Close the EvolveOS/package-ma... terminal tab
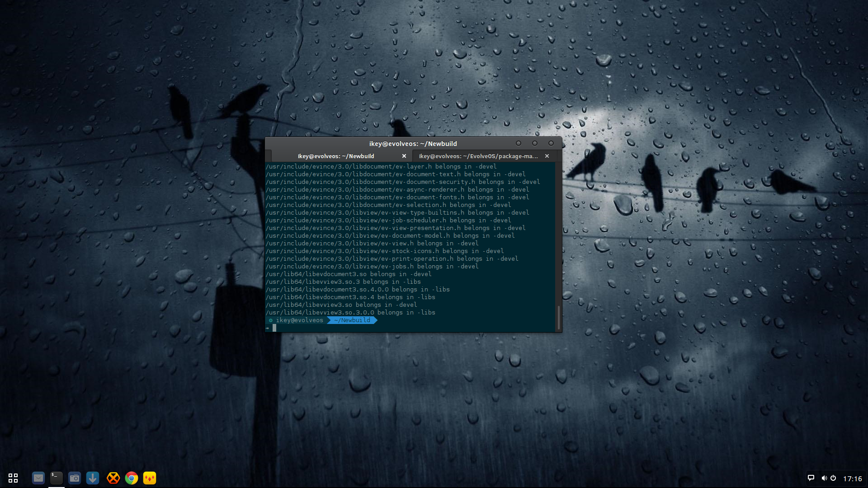The image size is (868, 488). pos(547,156)
